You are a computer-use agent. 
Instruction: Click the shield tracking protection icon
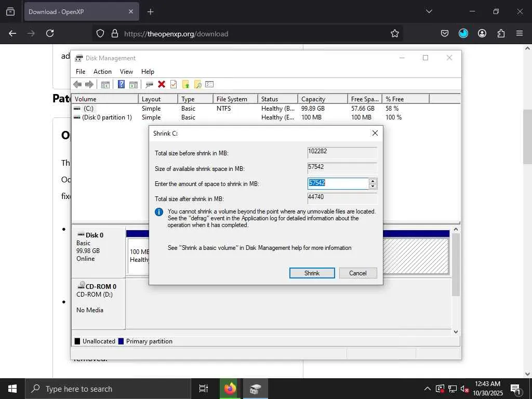point(100,33)
